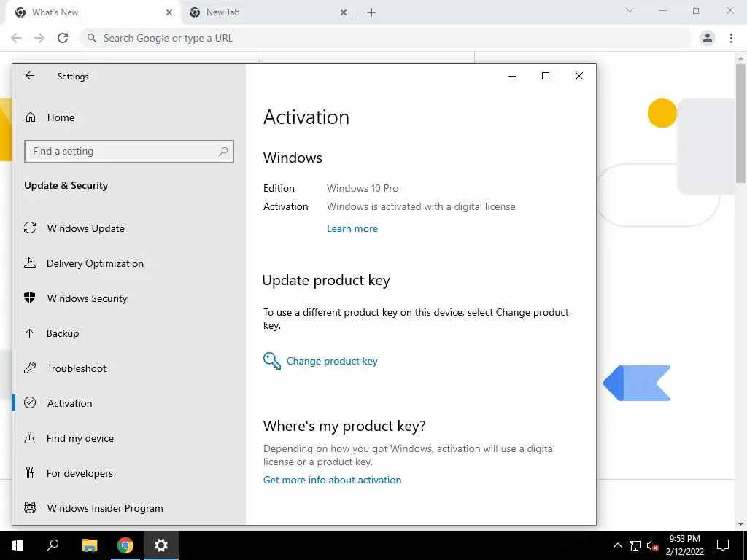This screenshot has height=560, width=747.
Task: Open taskbar search magnifier
Action: pyautogui.click(x=53, y=545)
